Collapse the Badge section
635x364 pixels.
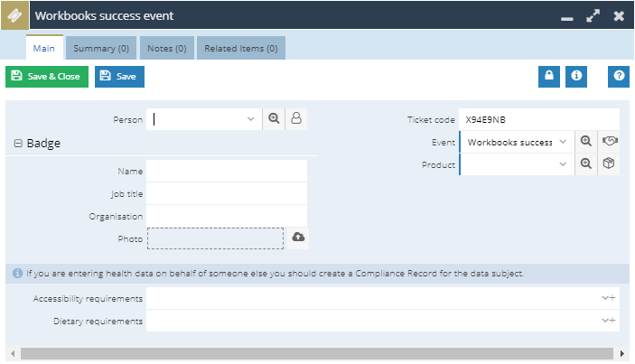point(18,144)
